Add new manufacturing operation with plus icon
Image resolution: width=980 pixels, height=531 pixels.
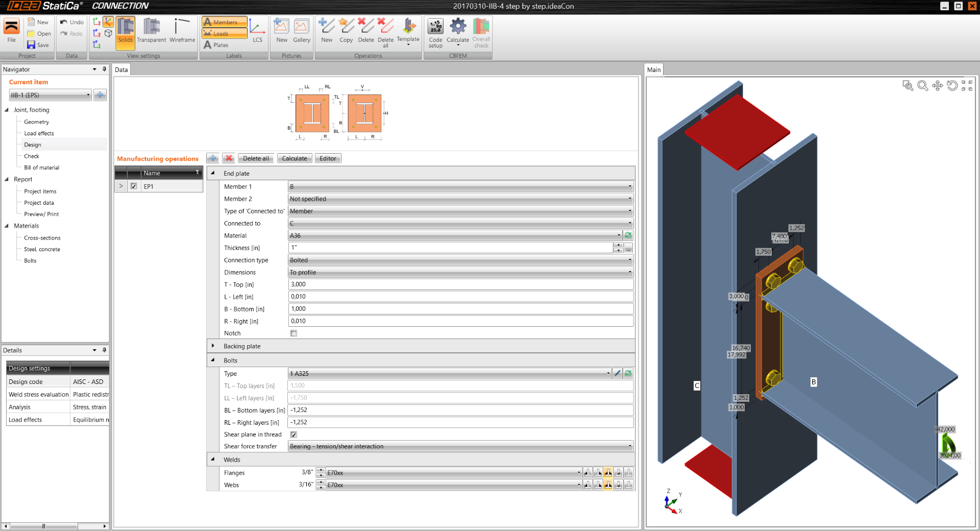pyautogui.click(x=213, y=158)
